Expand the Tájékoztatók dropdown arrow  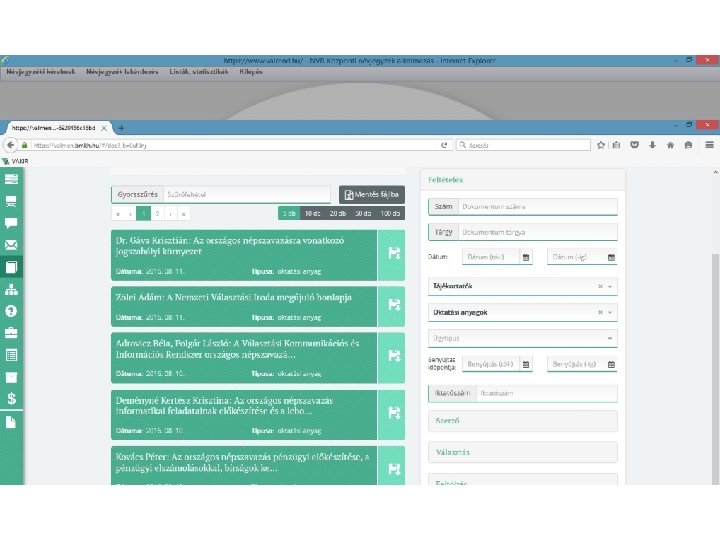point(610,286)
